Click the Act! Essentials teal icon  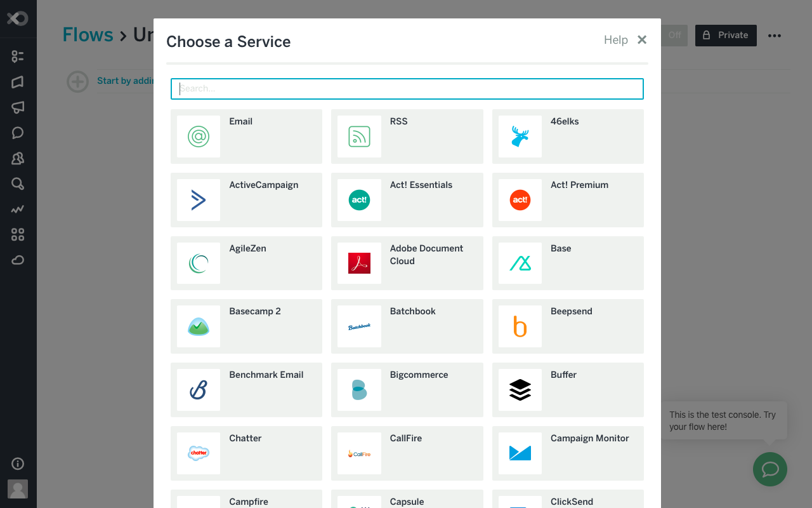pyautogui.click(x=359, y=200)
